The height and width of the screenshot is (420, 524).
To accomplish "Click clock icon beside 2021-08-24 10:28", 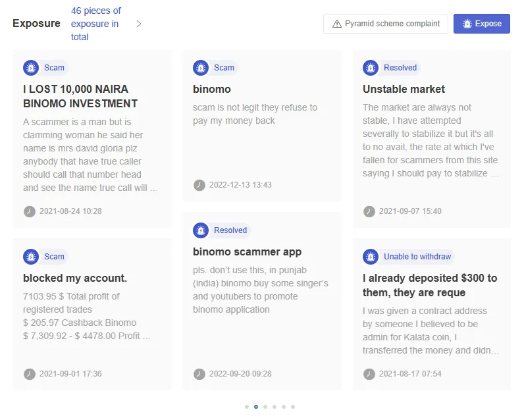I will pyautogui.click(x=30, y=211).
